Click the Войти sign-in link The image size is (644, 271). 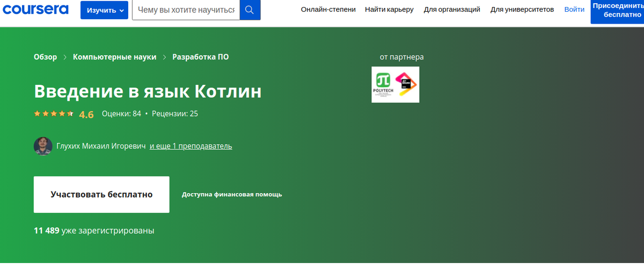click(x=574, y=10)
